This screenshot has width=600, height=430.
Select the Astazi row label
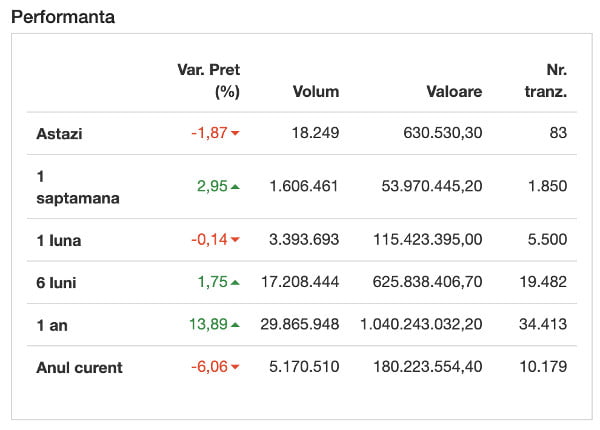coord(59,133)
